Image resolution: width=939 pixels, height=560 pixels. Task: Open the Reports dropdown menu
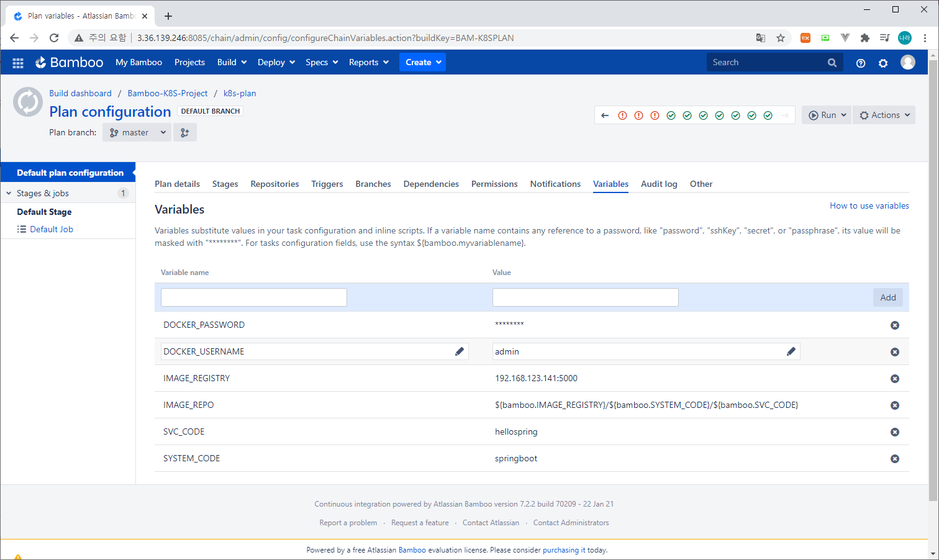pyautogui.click(x=369, y=62)
